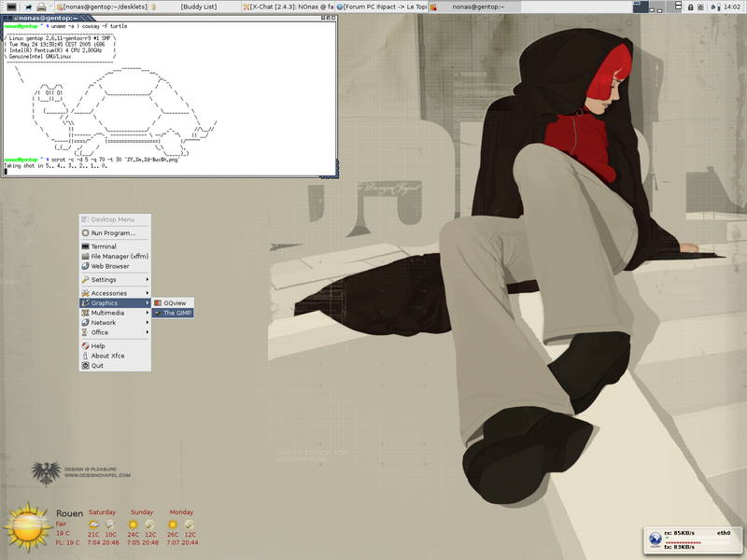Click Monday's daytime sun icon
The image size is (747, 560).
point(173,525)
